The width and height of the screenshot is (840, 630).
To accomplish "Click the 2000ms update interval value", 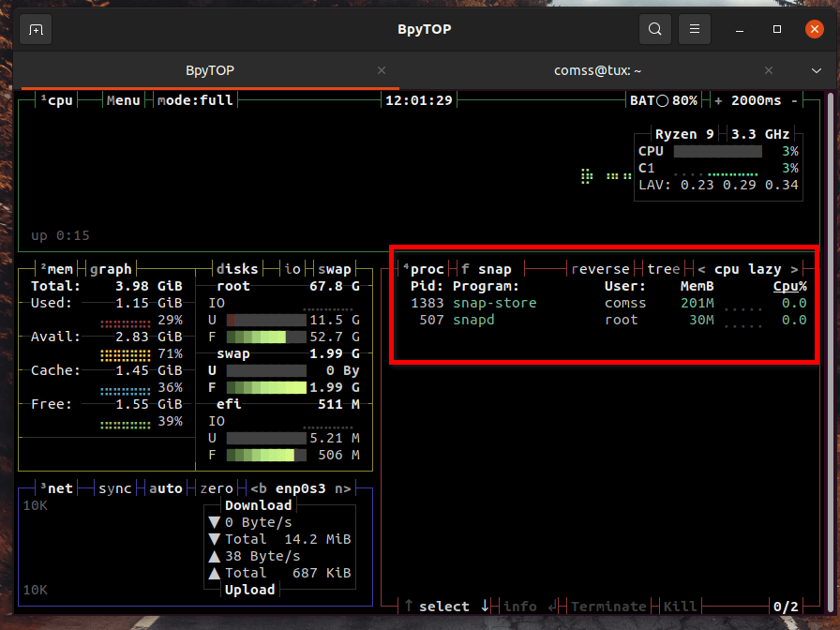I will point(756,100).
